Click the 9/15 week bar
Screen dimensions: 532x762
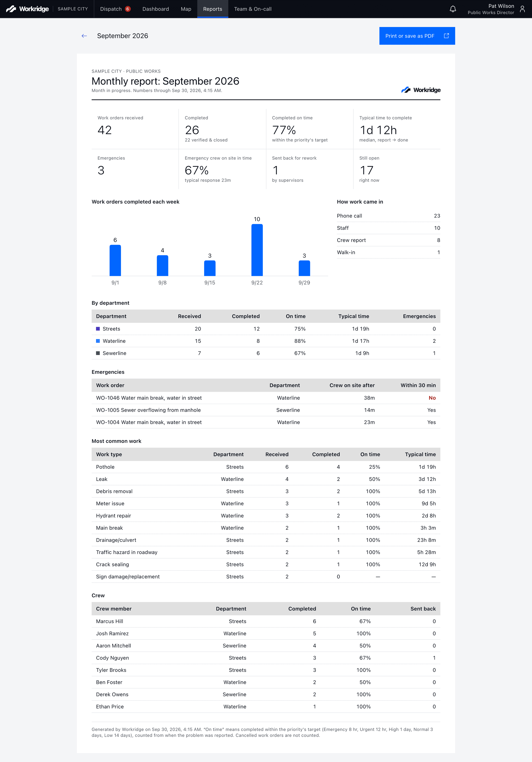click(210, 268)
